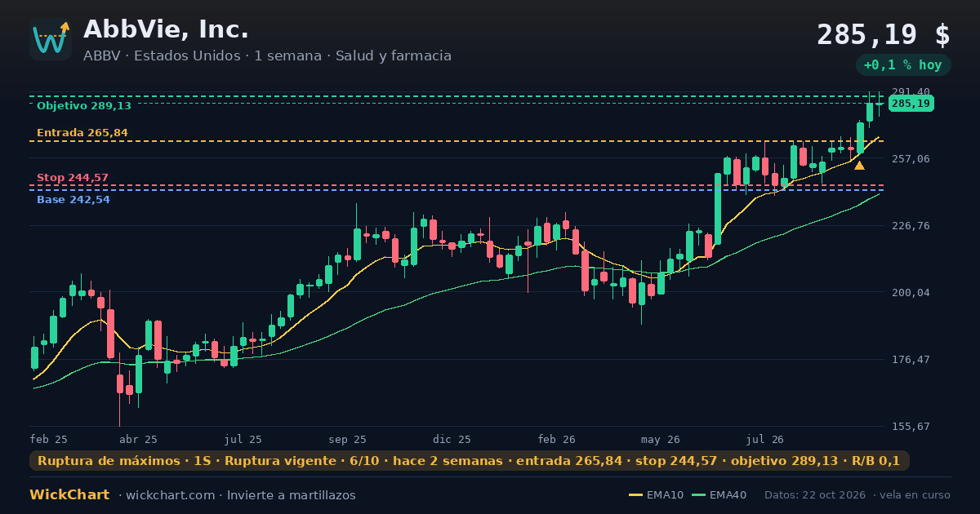Viewport: 980px width, 514px height.
Task: Click the feb 26 date label
Action: (556, 439)
